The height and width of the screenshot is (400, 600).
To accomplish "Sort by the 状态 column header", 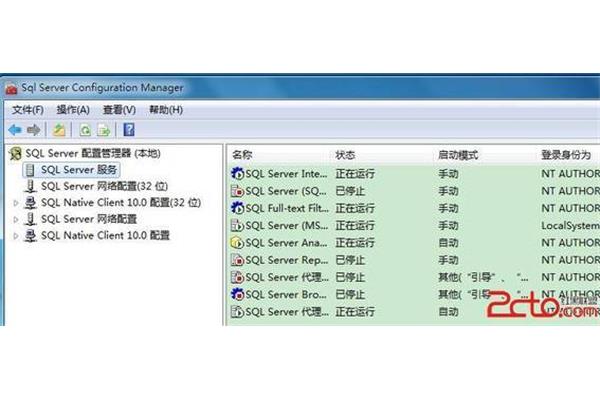I will click(345, 155).
